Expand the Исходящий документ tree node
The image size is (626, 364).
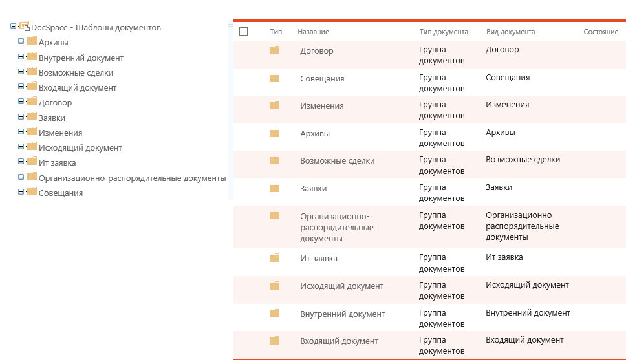pos(21,147)
